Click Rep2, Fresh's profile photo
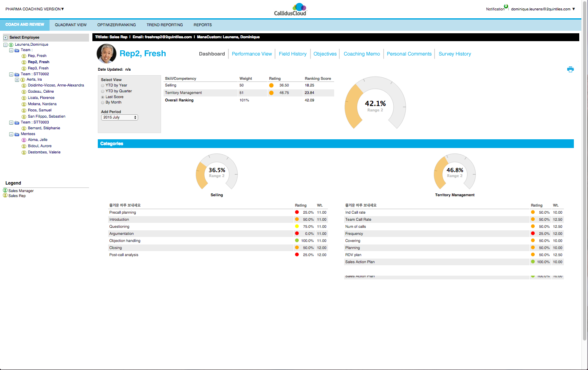Image resolution: width=588 pixels, height=370 pixels. pyautogui.click(x=107, y=53)
